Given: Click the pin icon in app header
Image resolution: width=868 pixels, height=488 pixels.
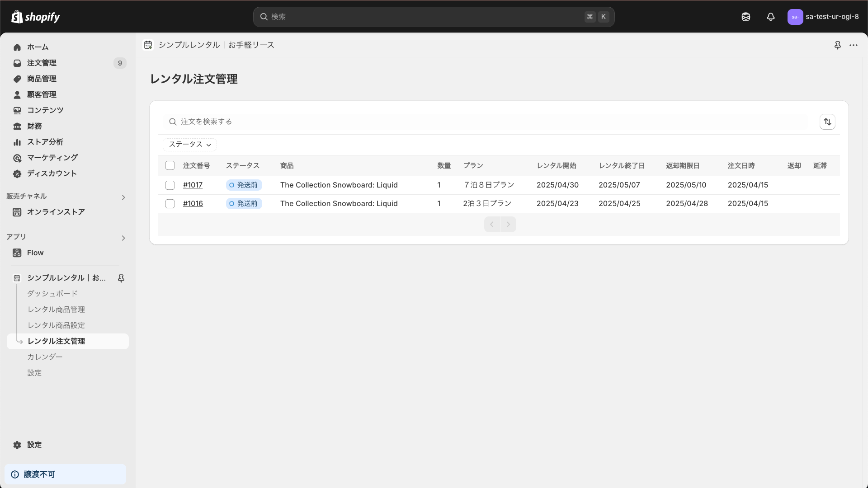Looking at the screenshot, I should coord(837,45).
